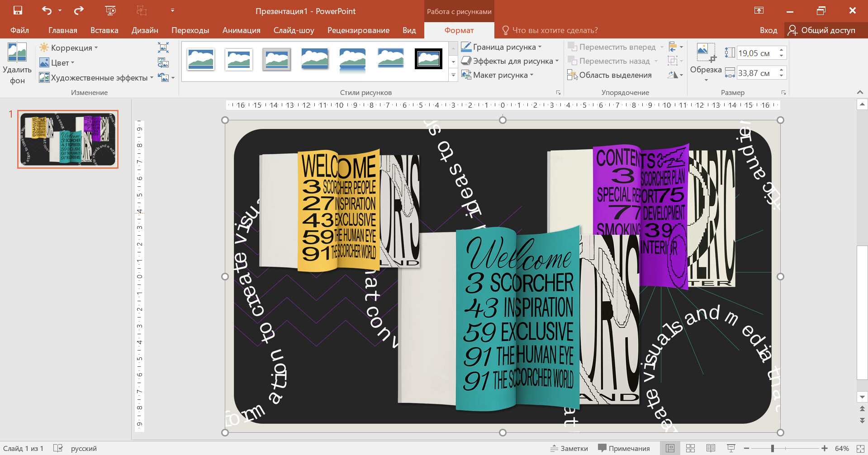Viewport: 868px width, 455px height.
Task: Expand the picture styles gallery
Action: click(x=453, y=76)
